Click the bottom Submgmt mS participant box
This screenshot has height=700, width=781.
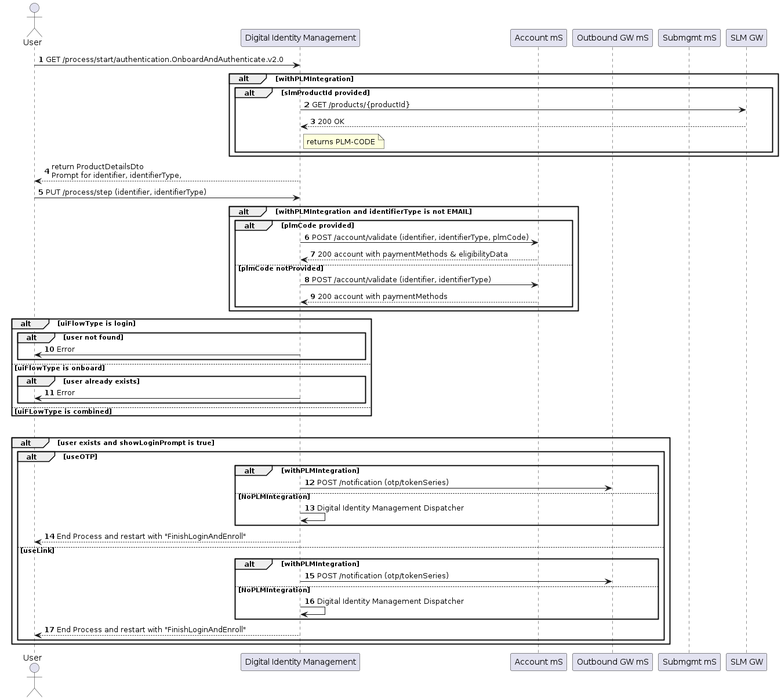(x=689, y=662)
